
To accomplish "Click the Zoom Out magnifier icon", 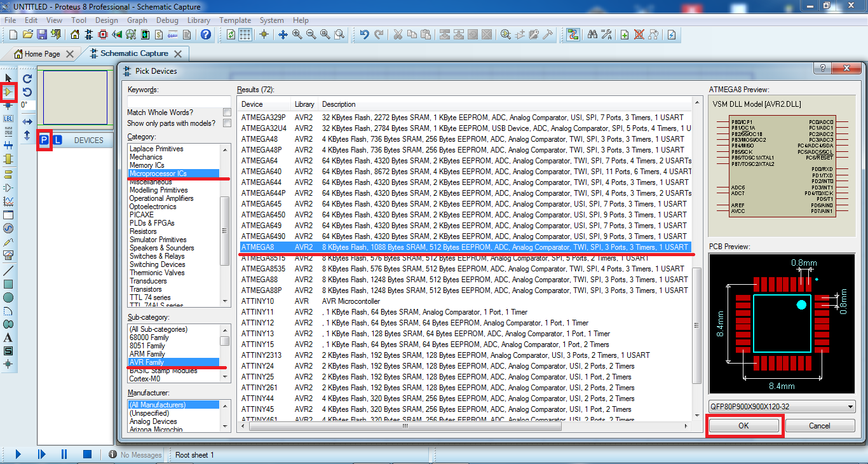I will (x=311, y=34).
